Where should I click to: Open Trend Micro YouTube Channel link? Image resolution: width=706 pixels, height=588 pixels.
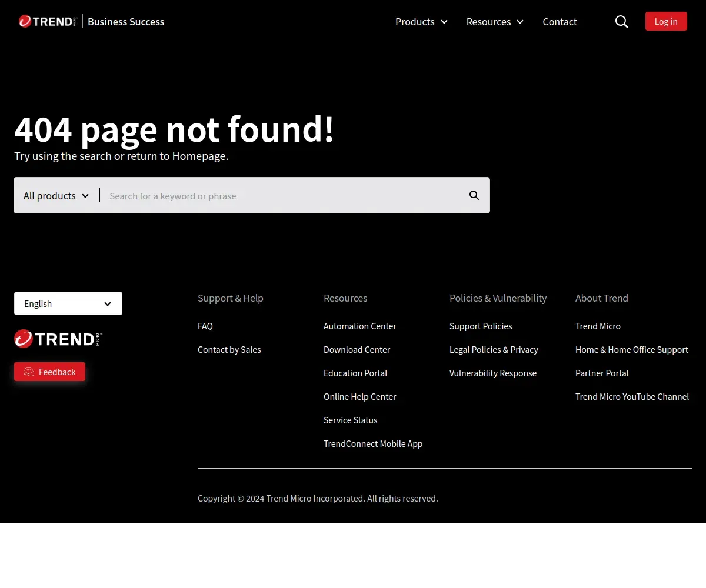[x=632, y=396]
